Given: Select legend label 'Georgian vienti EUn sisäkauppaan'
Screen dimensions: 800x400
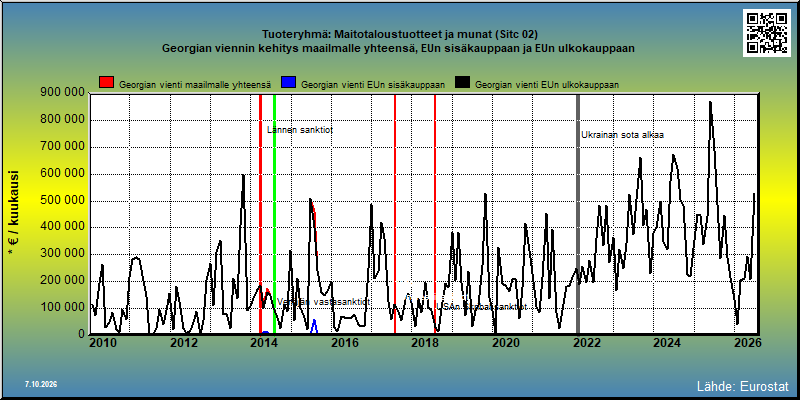Looking at the screenshot, I should click(x=373, y=85).
